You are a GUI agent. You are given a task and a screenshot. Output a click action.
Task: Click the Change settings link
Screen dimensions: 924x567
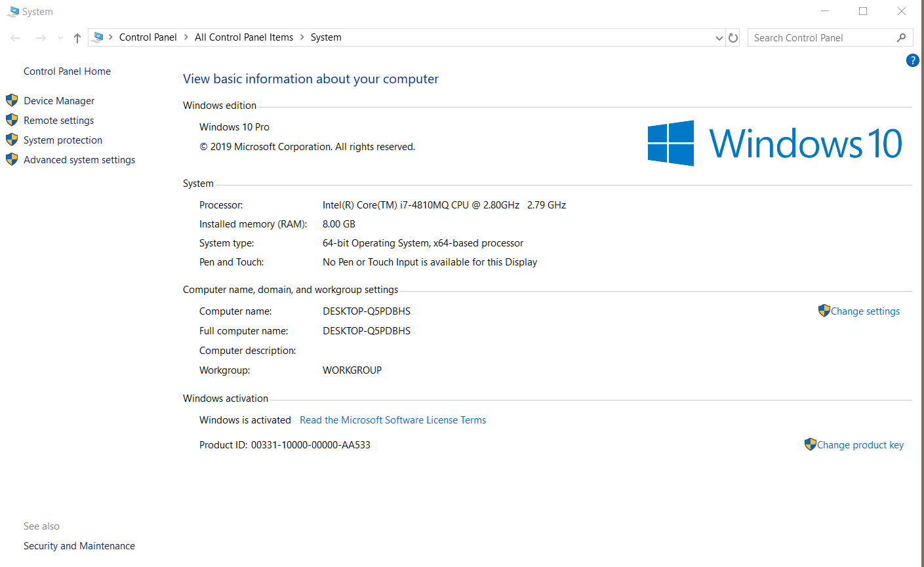point(865,311)
